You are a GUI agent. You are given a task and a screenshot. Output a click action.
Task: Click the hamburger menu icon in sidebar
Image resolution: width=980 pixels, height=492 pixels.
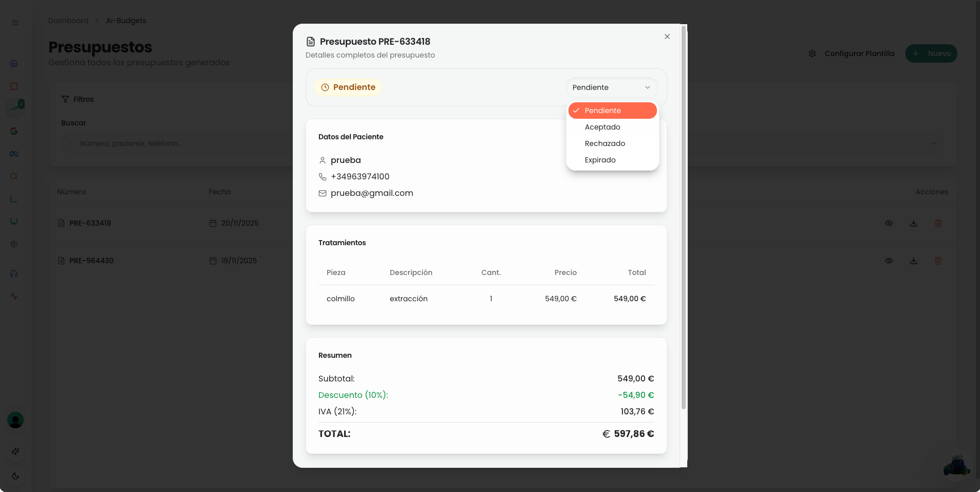click(15, 23)
